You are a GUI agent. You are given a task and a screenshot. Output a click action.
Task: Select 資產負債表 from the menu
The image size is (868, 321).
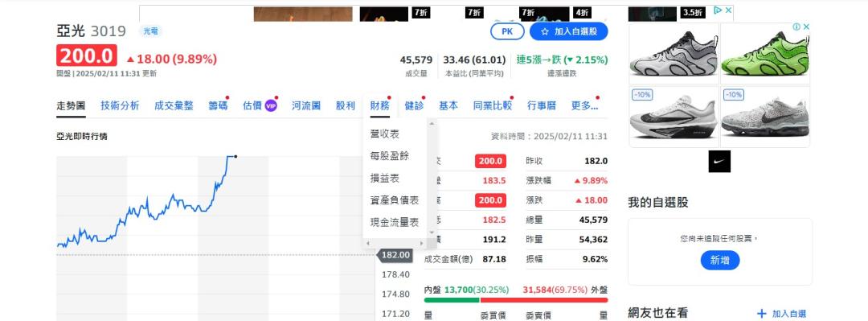click(x=394, y=200)
